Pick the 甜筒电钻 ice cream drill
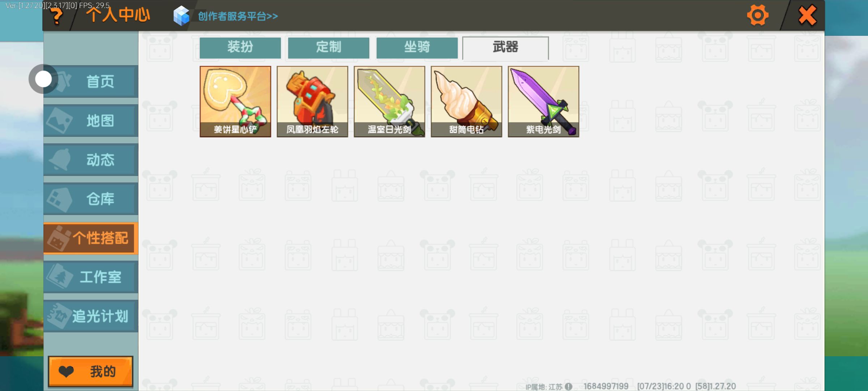 [x=467, y=101]
